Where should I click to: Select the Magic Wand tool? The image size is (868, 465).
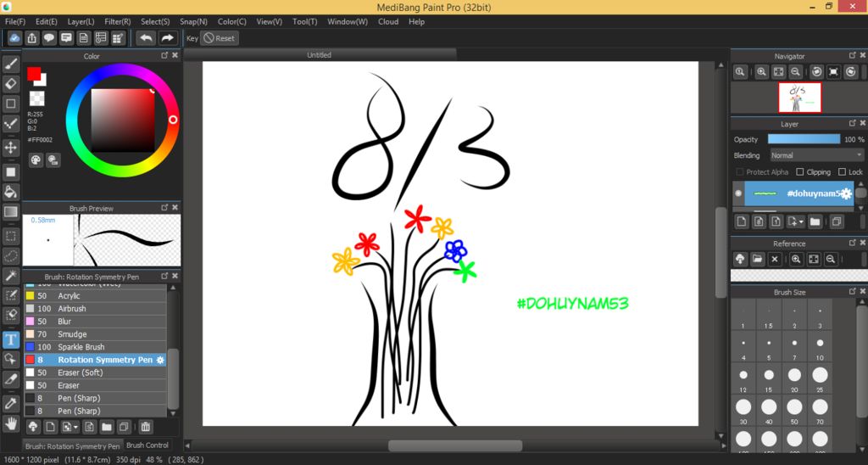pyautogui.click(x=10, y=276)
